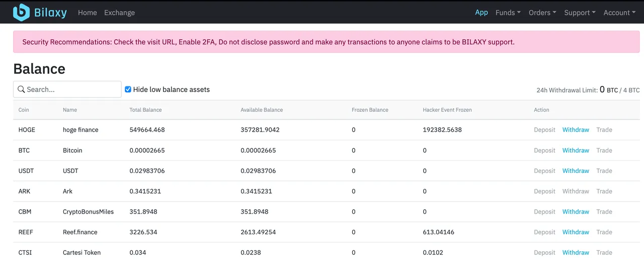This screenshot has height=278, width=644.
Task: Click the Action column header
Action: click(541, 110)
